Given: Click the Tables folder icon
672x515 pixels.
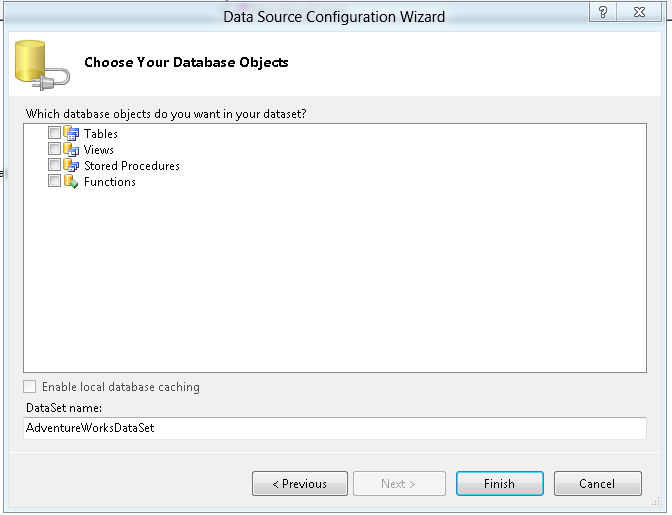Looking at the screenshot, I should 71,133.
